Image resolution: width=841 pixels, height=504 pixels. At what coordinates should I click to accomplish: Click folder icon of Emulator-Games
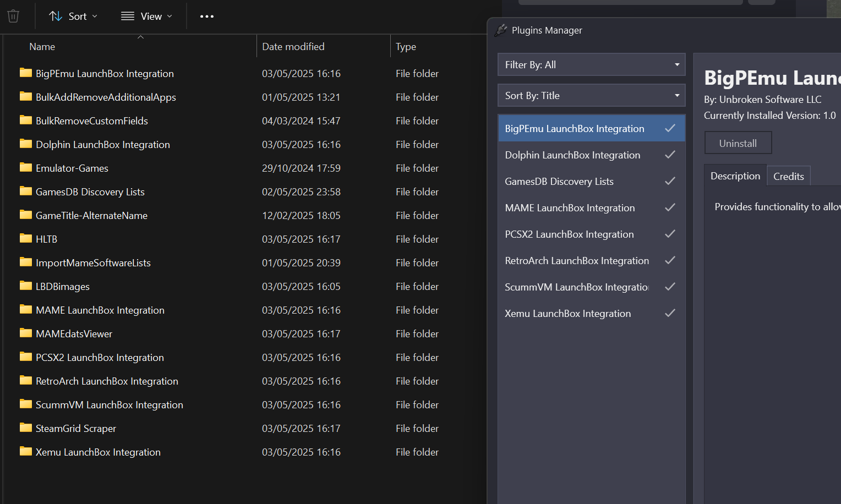(26, 167)
